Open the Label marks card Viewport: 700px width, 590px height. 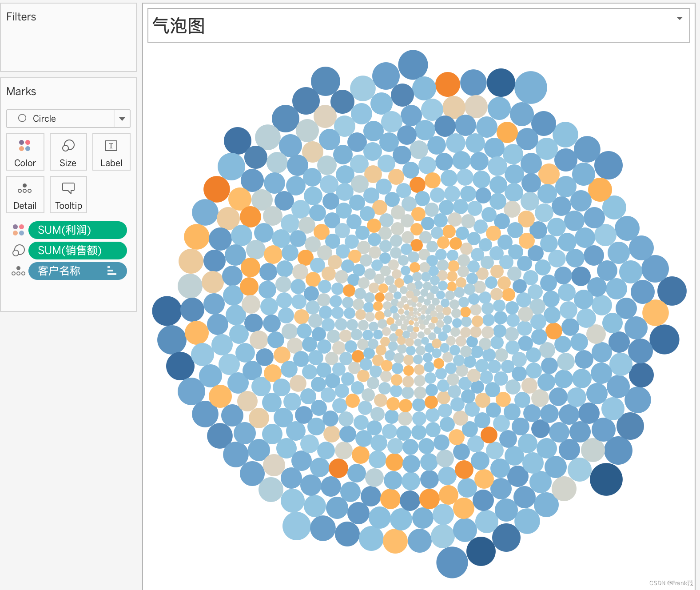(x=111, y=152)
